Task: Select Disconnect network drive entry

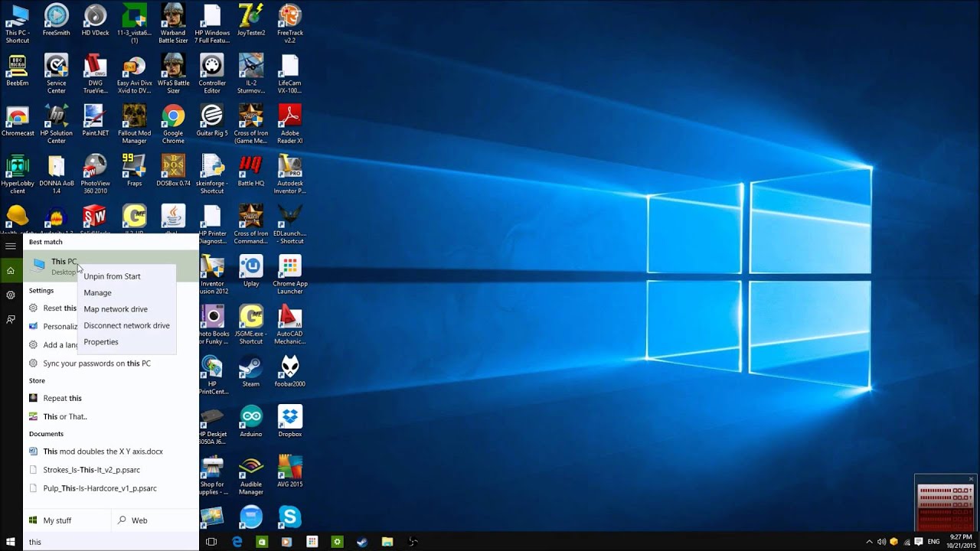Action: tap(126, 325)
